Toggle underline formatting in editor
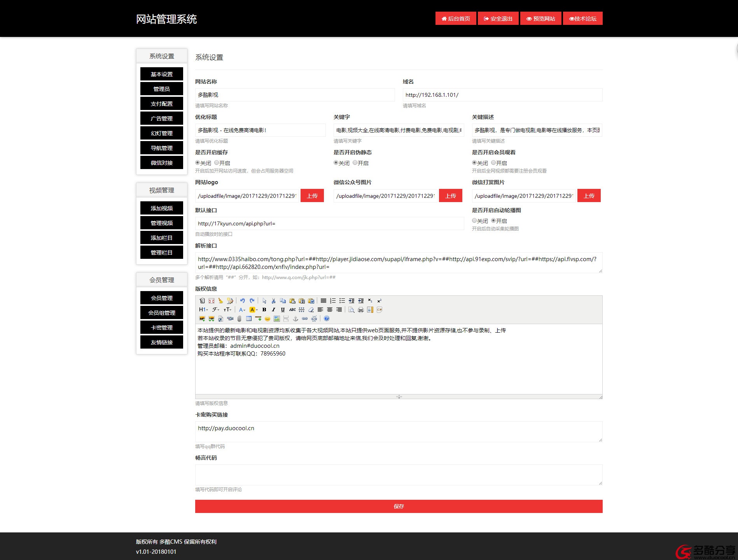The image size is (738, 560). point(283,310)
